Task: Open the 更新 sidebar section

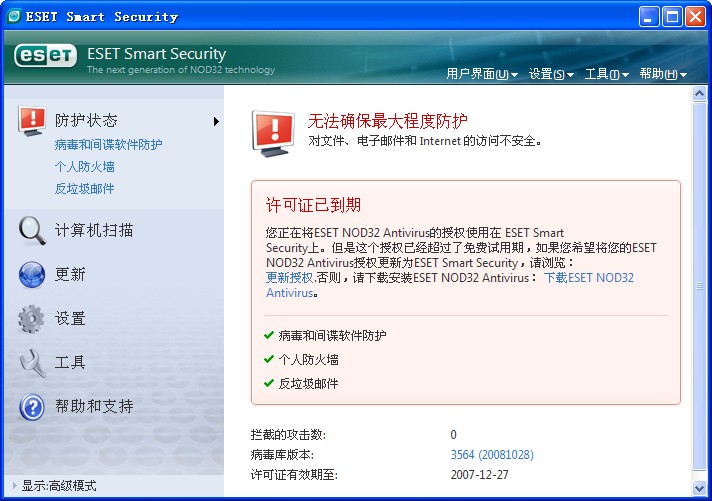Action: [x=70, y=274]
